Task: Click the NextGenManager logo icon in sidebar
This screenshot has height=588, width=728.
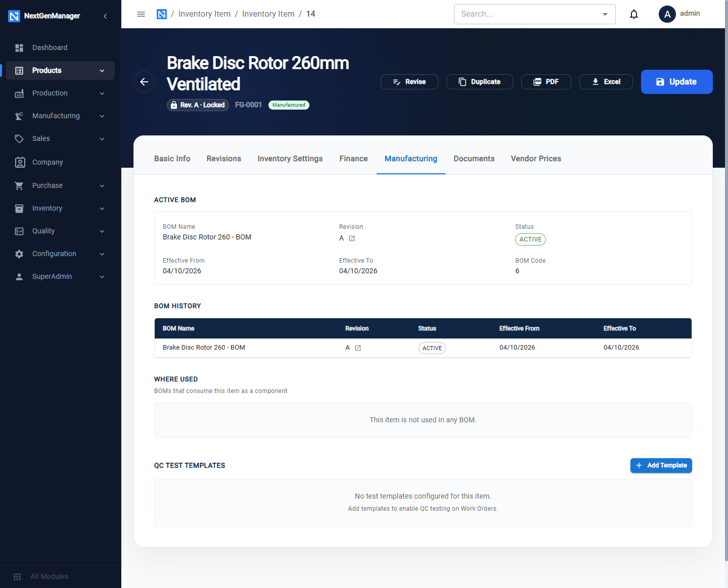Action: [x=14, y=16]
